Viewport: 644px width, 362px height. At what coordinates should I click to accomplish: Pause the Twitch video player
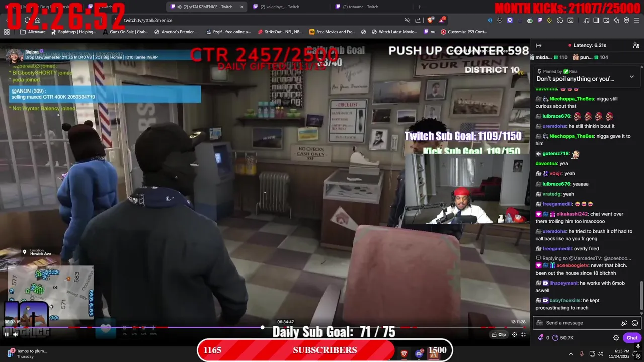[7, 334]
